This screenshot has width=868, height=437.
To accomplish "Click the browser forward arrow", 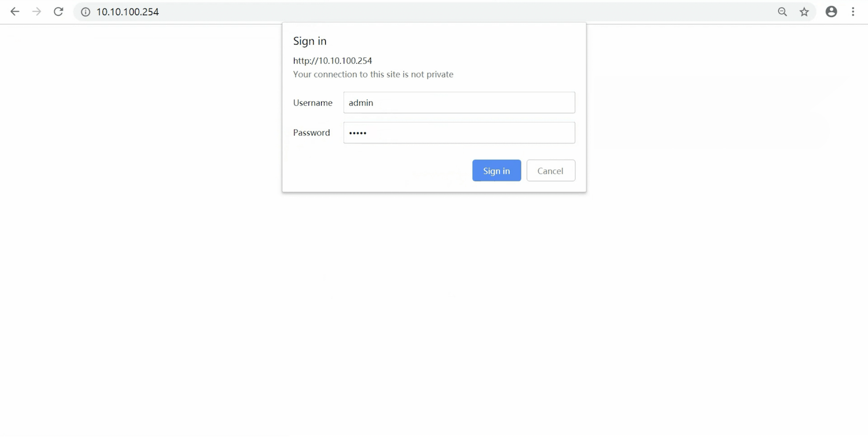I will pos(36,12).
